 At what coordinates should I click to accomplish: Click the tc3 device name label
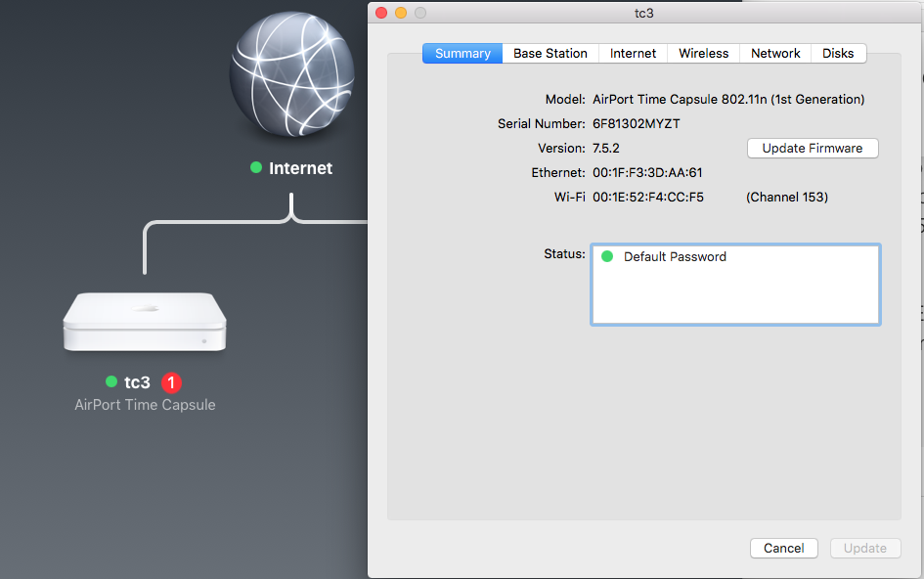tap(137, 382)
